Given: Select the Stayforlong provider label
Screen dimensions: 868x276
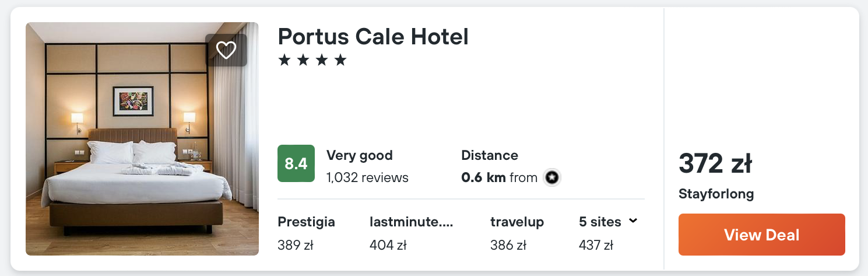Looking at the screenshot, I should [x=716, y=194].
